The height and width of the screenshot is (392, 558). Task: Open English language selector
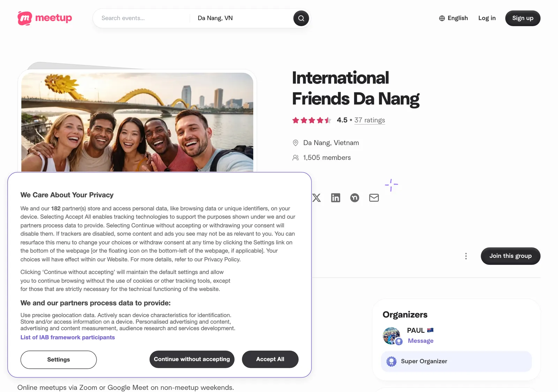pyautogui.click(x=453, y=18)
